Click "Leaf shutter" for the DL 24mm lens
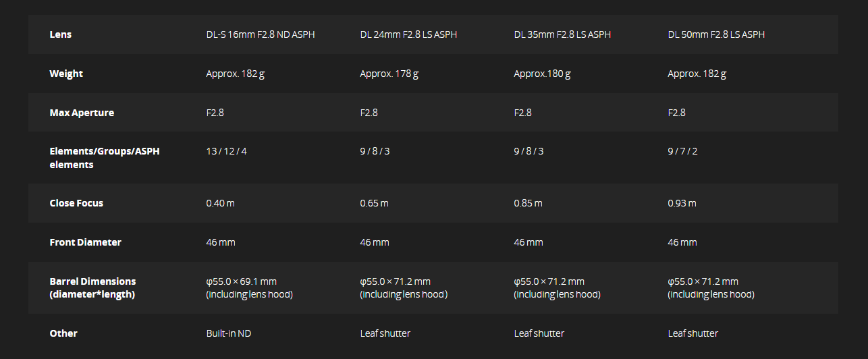Screen dimensions: 868x359 [x=385, y=333]
